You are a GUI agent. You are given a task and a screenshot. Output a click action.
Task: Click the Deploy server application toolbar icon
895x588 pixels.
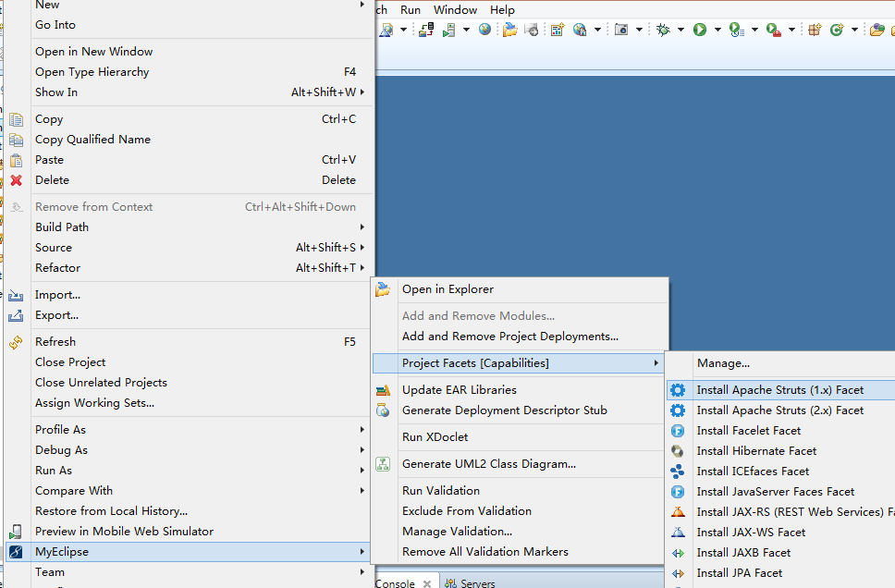(x=426, y=29)
